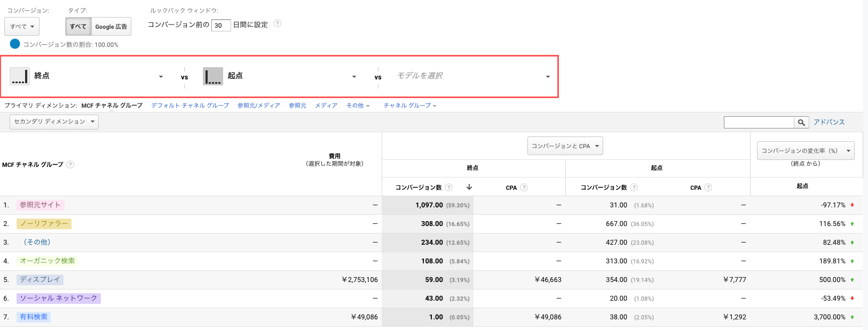
Task: Expand the セカンダリ ディメンション dropdown
Action: [x=54, y=122]
